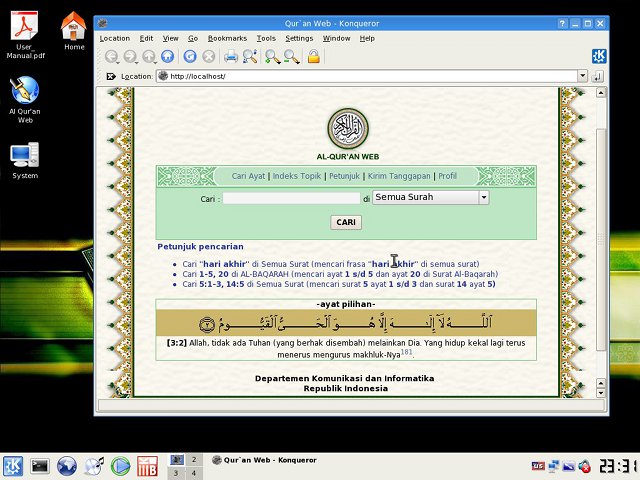The image size is (640, 480).
Task: Click the window Help question mark button
Action: coord(562,24)
